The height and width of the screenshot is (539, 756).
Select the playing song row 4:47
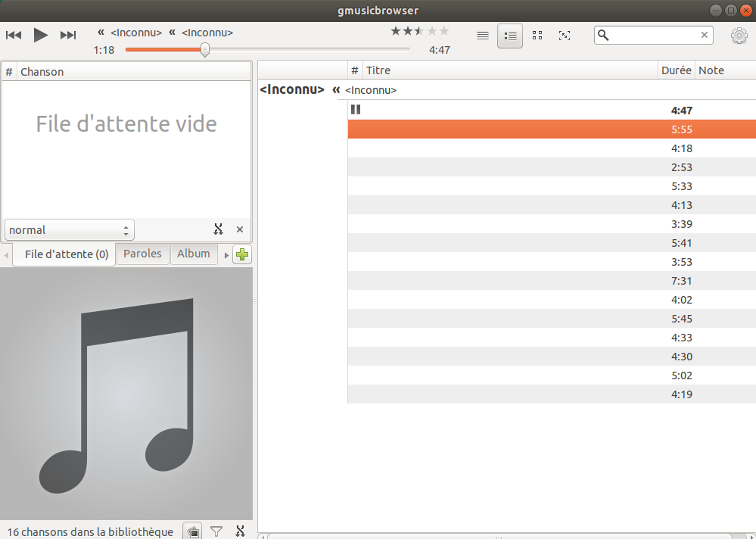pos(552,111)
